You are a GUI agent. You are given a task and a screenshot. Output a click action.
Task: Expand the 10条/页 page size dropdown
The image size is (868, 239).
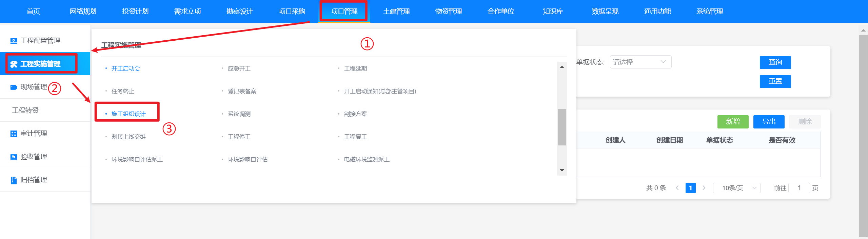click(736, 188)
